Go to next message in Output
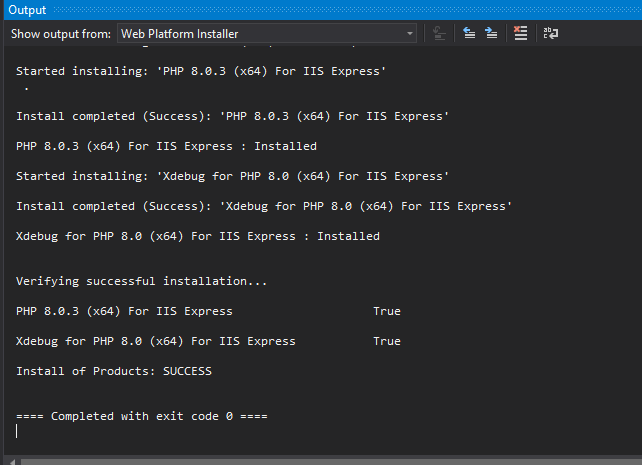 (x=491, y=33)
